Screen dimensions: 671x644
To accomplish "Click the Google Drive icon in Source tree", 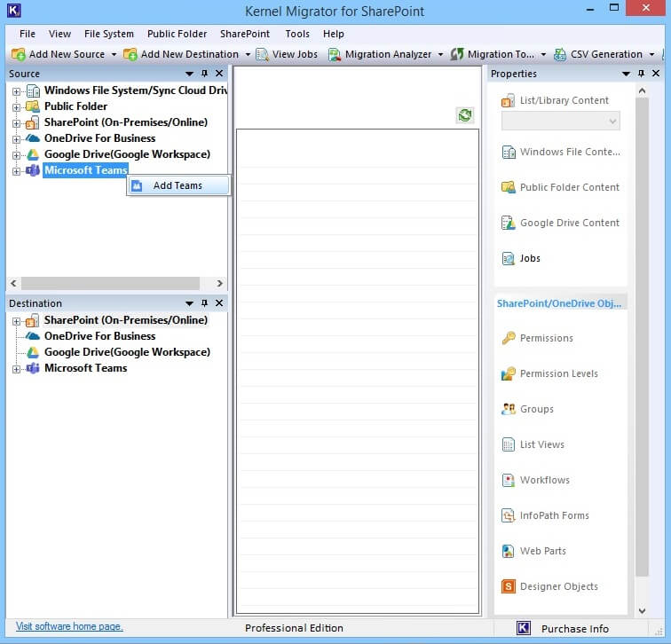I will 33,154.
